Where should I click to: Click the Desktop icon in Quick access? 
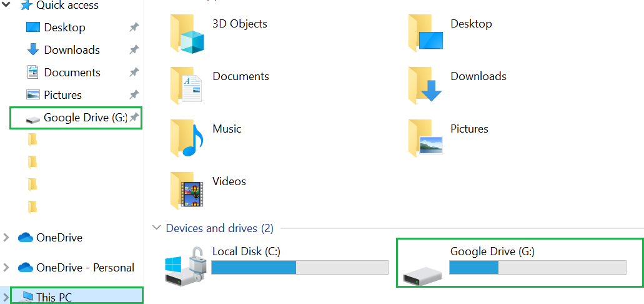[33, 27]
